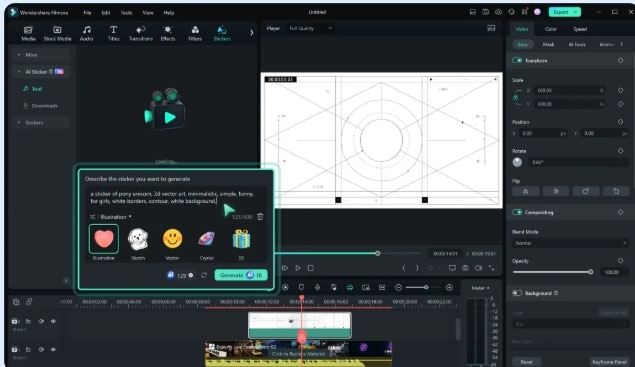Click the player Stop button

click(x=311, y=268)
